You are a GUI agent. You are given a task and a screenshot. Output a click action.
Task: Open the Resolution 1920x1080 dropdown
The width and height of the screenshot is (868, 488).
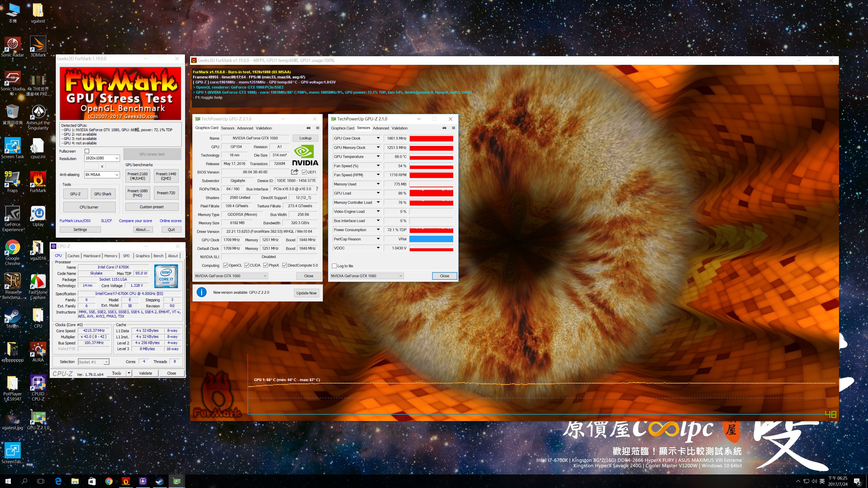click(x=102, y=158)
